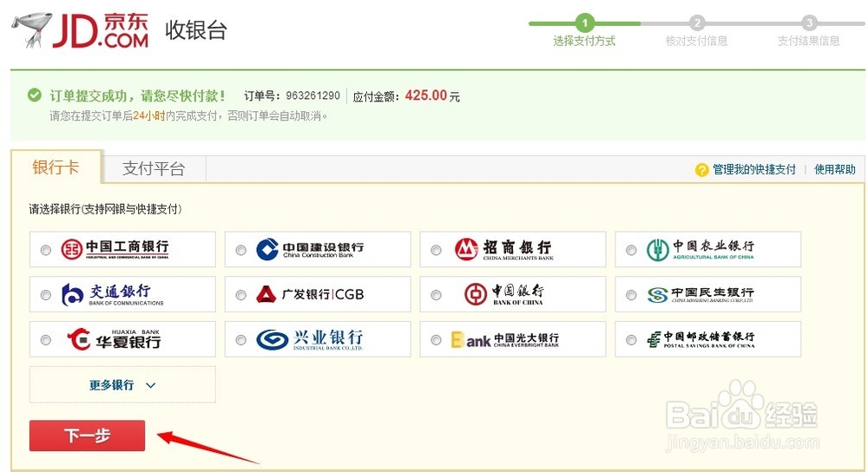Image resolution: width=868 pixels, height=472 pixels.
Task: Select the 中国工商银行 radio button
Action: [x=46, y=250]
